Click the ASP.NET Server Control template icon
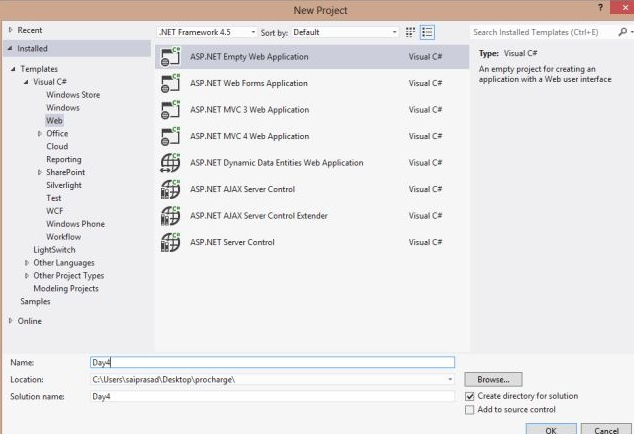Screen dimensions: 634x434 [170, 242]
